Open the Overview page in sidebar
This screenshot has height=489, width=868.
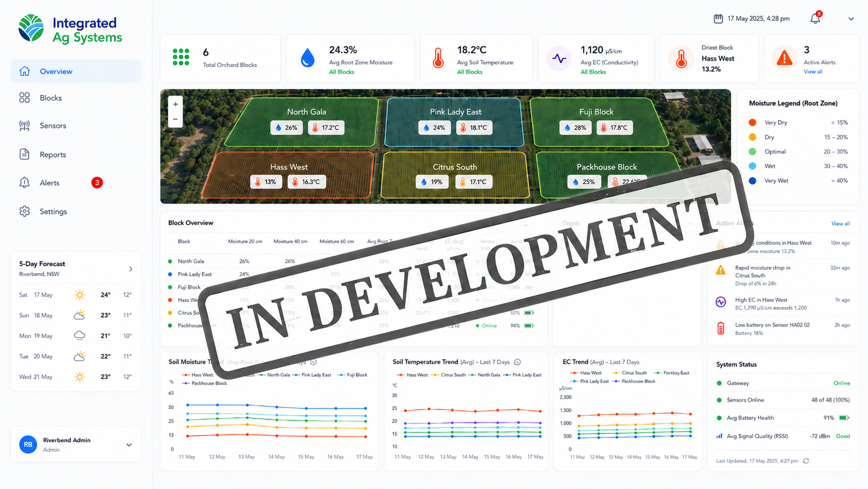point(76,71)
